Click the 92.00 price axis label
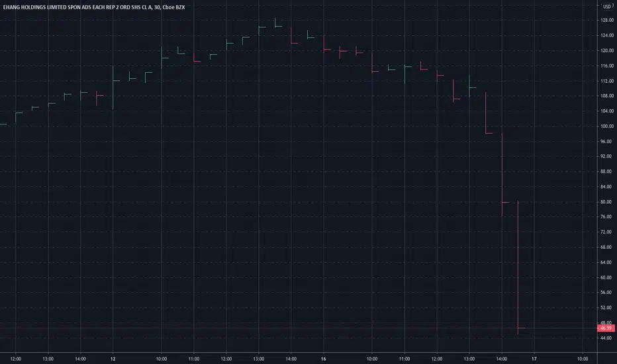 (607, 156)
